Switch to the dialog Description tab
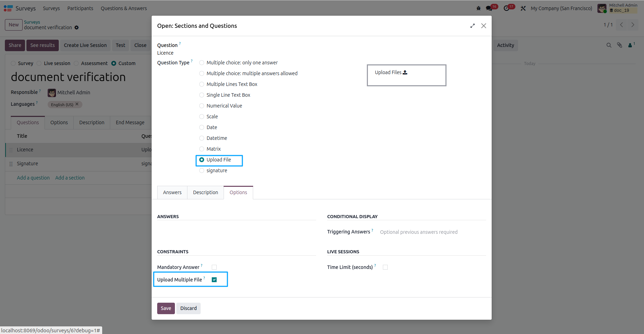The height and width of the screenshot is (334, 644). click(206, 192)
